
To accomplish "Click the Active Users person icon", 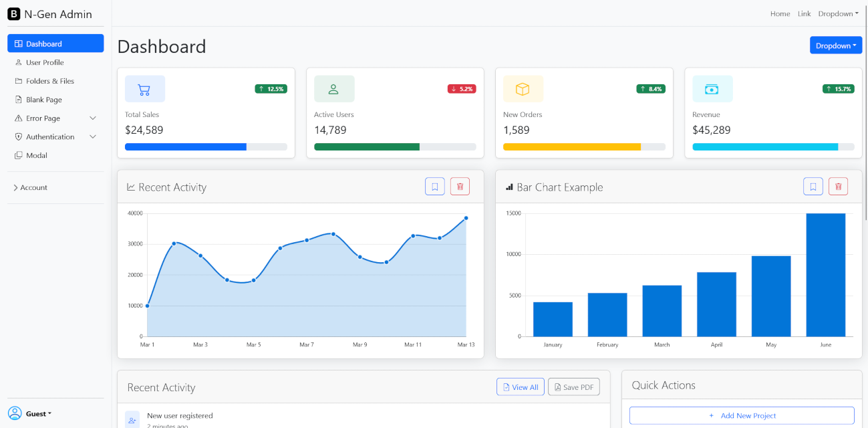I will 334,89.
